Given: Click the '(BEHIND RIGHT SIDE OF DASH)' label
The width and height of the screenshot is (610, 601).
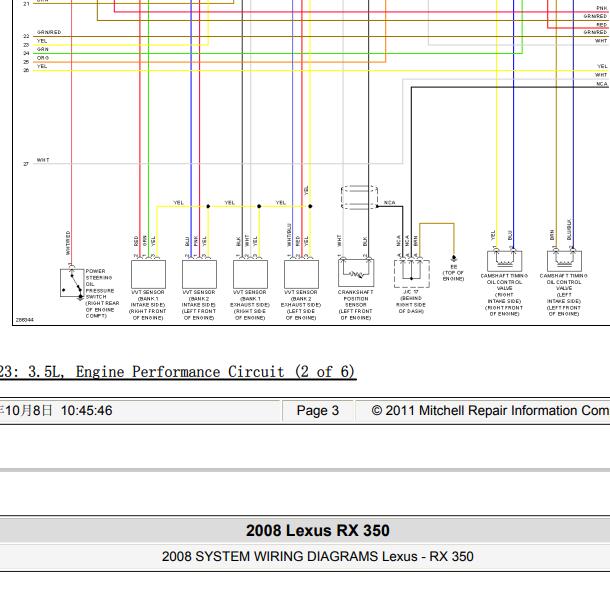Looking at the screenshot, I should point(411,305).
